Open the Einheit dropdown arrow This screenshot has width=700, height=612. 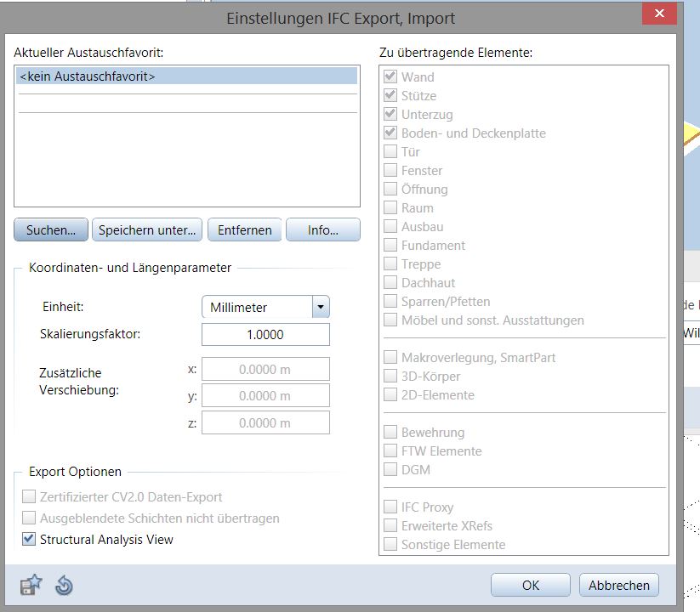tap(321, 307)
